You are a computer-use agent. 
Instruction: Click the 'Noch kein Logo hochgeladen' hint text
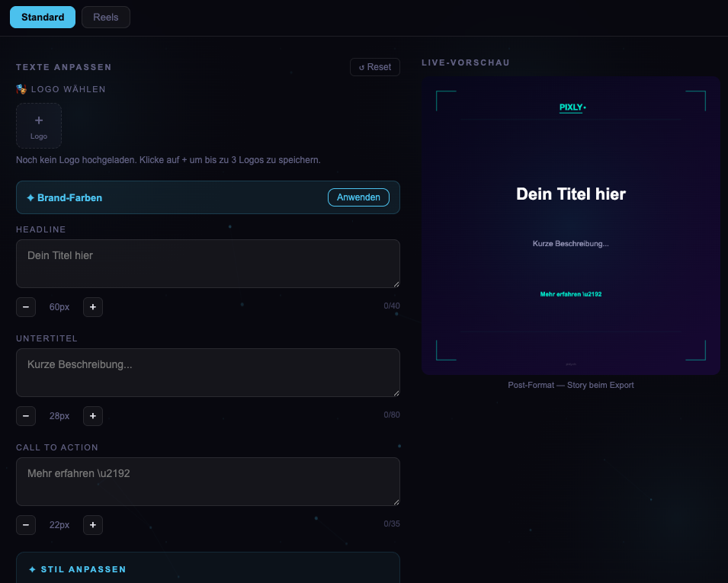(168, 160)
